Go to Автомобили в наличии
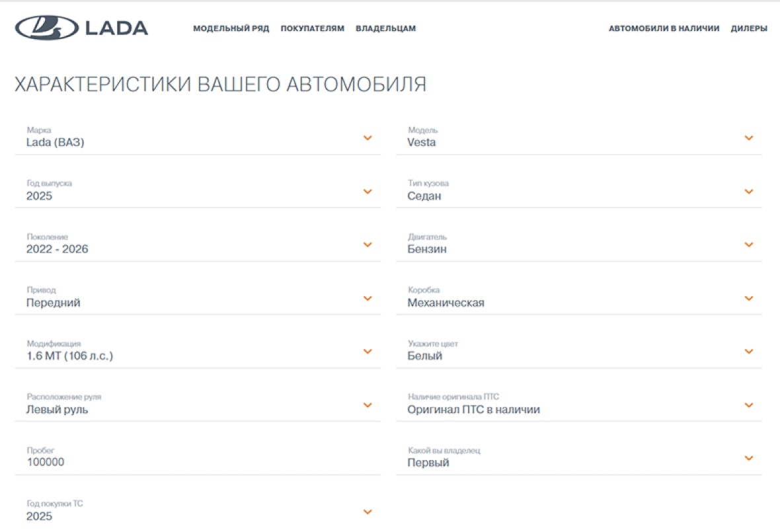This screenshot has height=532, width=780. click(664, 28)
